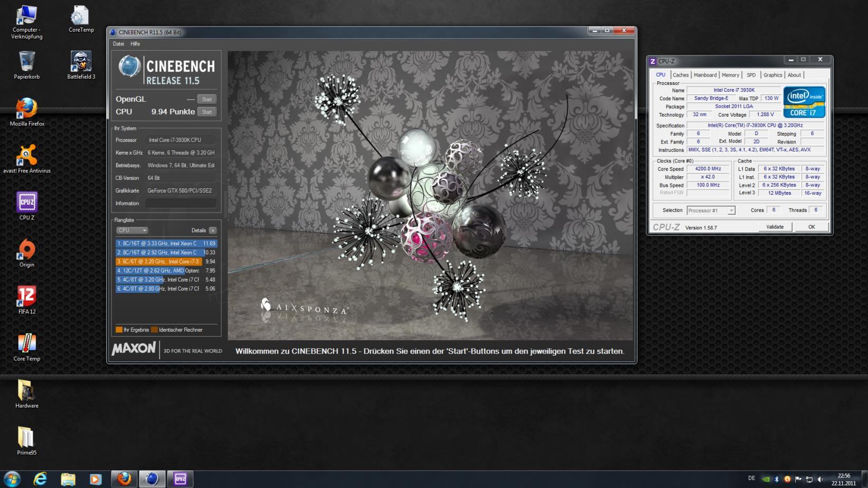Viewport: 868px width, 488px height.
Task: Click the orange Ihr Ergebnis legend swatch
Action: click(119, 330)
